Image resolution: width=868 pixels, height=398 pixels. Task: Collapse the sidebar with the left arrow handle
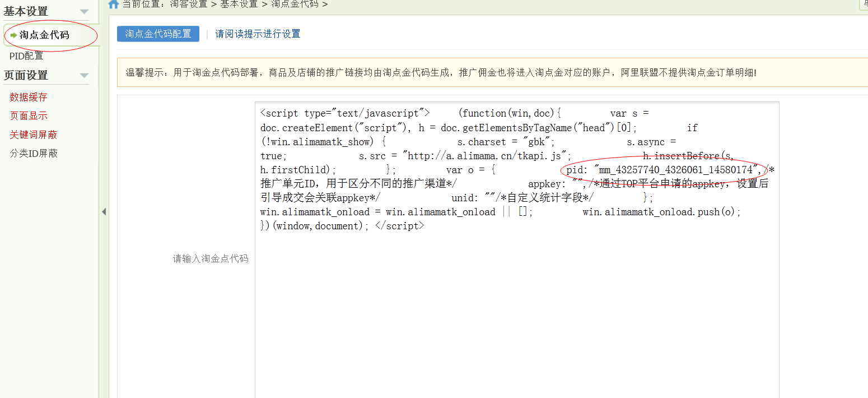104,211
